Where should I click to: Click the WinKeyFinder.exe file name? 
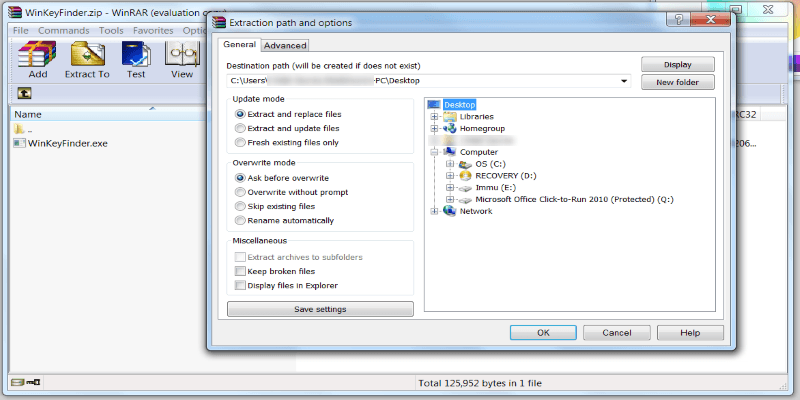point(67,143)
